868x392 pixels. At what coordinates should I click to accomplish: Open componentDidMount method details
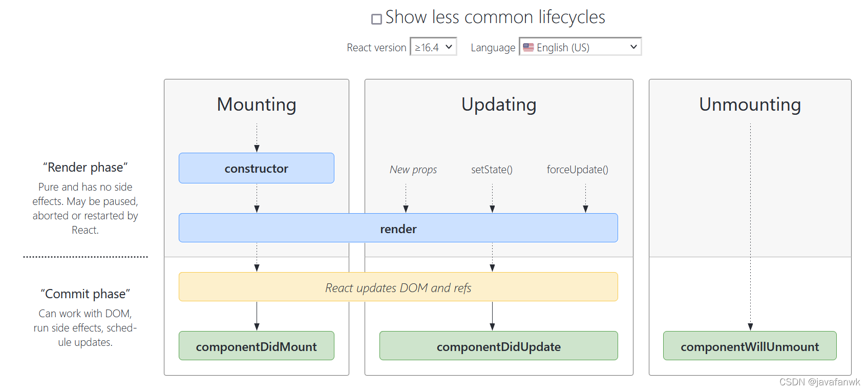point(256,346)
